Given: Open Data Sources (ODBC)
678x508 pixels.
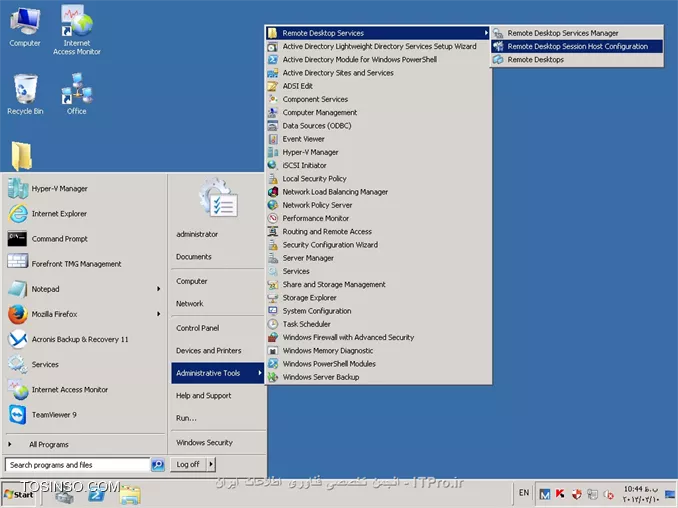Looking at the screenshot, I should pyautogui.click(x=378, y=126).
